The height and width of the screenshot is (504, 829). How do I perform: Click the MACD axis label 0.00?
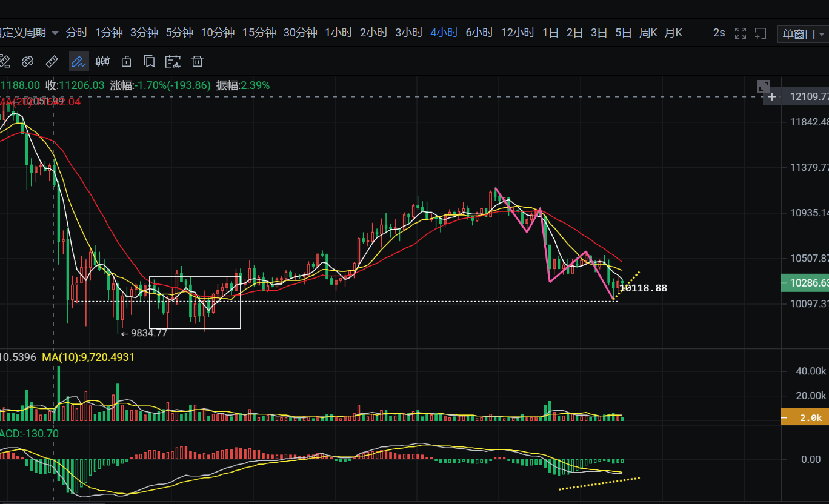coord(811,459)
